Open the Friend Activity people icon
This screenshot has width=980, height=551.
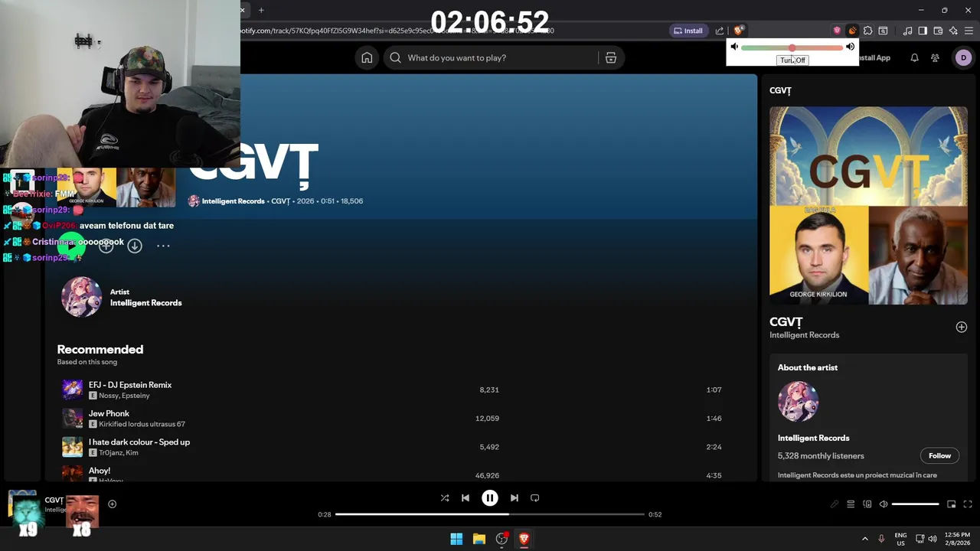pos(935,57)
